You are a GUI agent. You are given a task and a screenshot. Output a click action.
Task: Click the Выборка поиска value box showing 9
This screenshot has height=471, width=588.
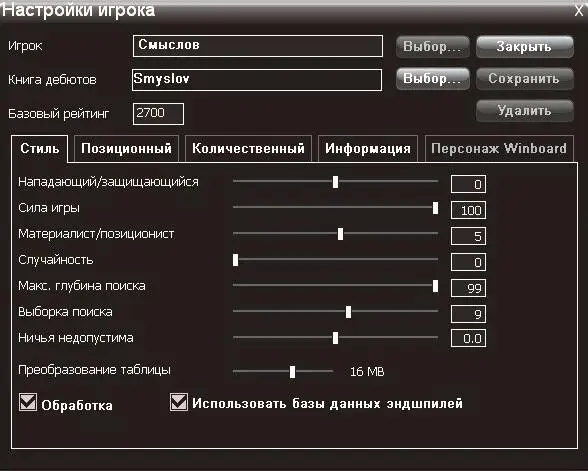468,314
